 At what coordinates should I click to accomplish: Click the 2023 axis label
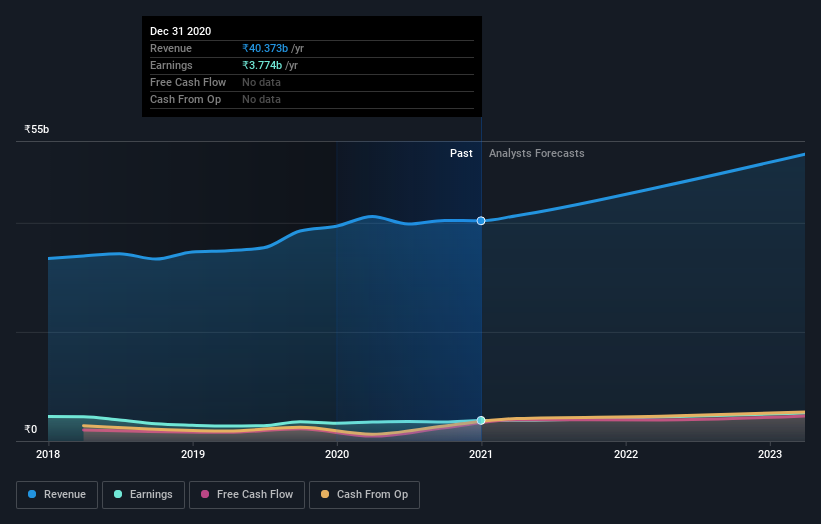pyautogui.click(x=770, y=454)
